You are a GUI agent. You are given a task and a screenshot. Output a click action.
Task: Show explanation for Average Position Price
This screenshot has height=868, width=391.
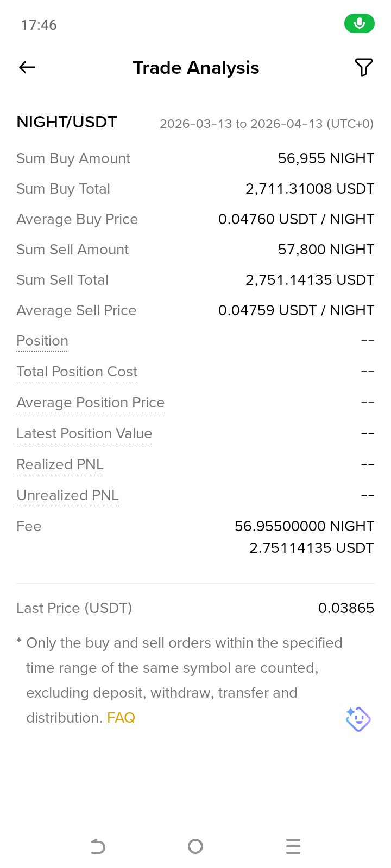[91, 403]
